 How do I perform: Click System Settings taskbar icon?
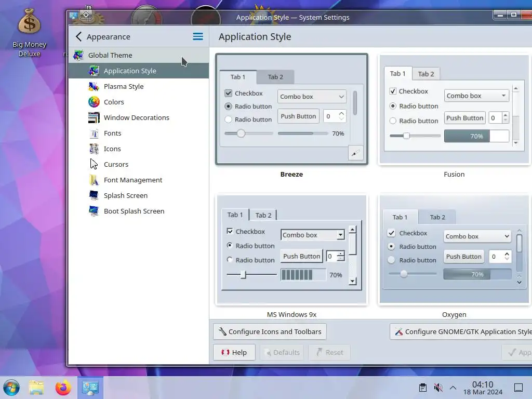(90, 388)
